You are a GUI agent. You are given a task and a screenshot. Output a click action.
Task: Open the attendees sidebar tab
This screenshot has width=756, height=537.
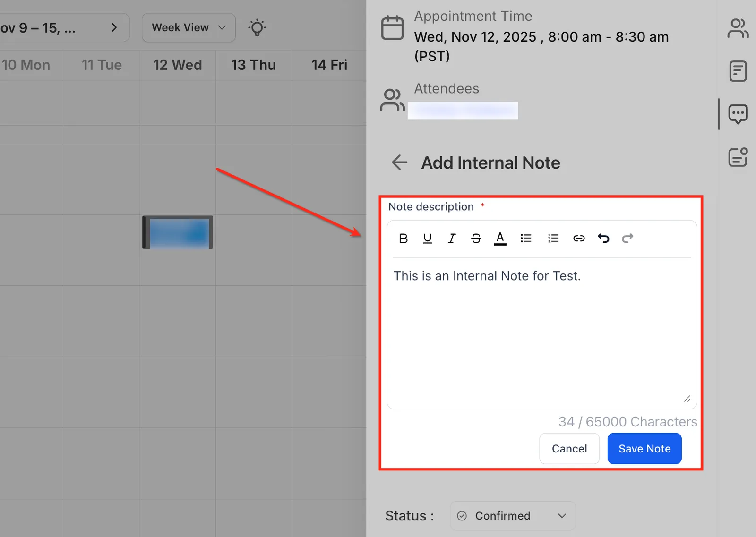pos(738,28)
